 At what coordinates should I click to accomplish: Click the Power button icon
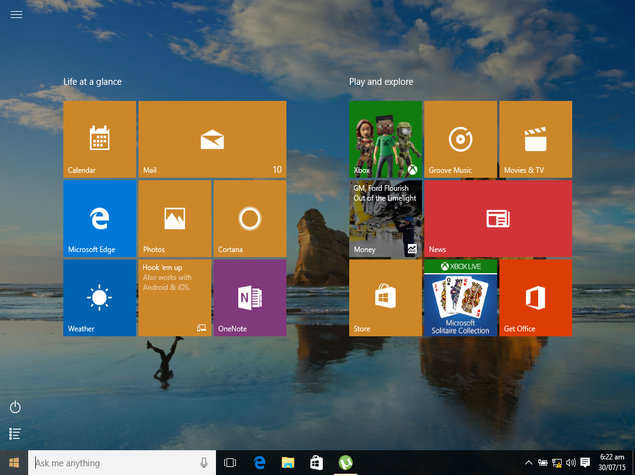coord(15,407)
